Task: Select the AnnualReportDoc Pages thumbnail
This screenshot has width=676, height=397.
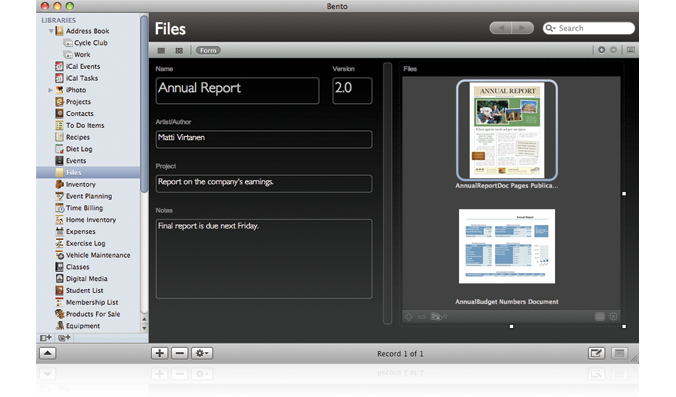Action: pos(507,130)
